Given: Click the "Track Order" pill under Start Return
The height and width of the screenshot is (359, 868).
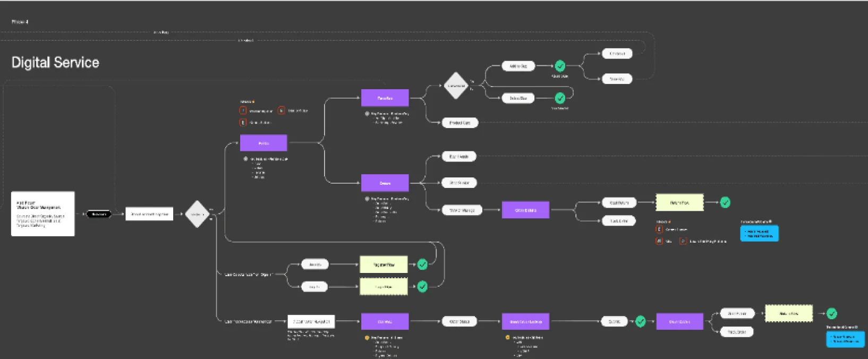Looking at the screenshot, I should 619,221.
